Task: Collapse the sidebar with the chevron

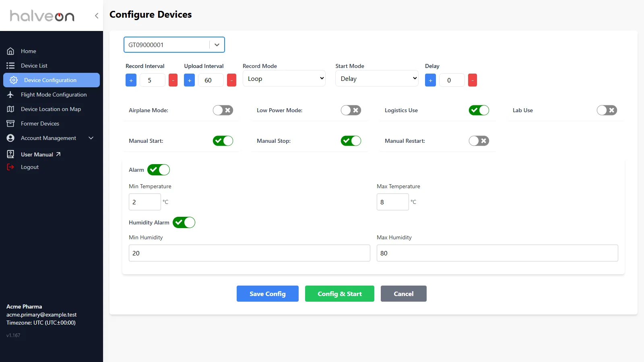Action: pos(97,16)
